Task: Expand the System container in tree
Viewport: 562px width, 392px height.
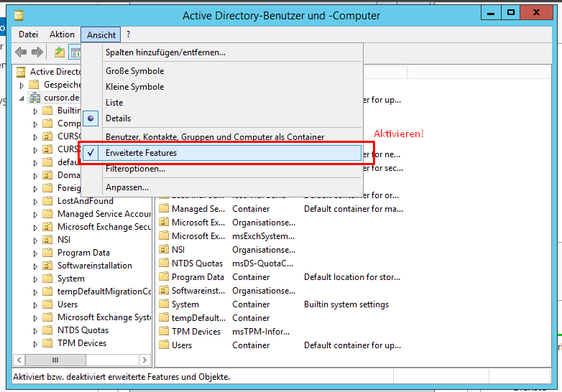Action: [x=35, y=279]
